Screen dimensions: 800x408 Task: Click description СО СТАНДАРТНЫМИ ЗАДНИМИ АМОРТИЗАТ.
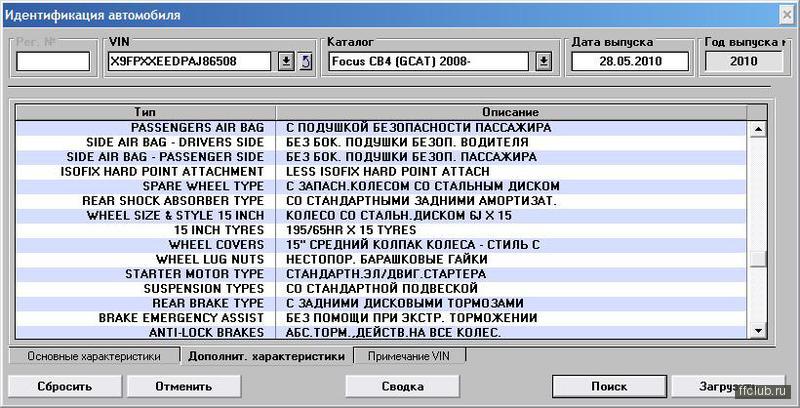[421, 201]
